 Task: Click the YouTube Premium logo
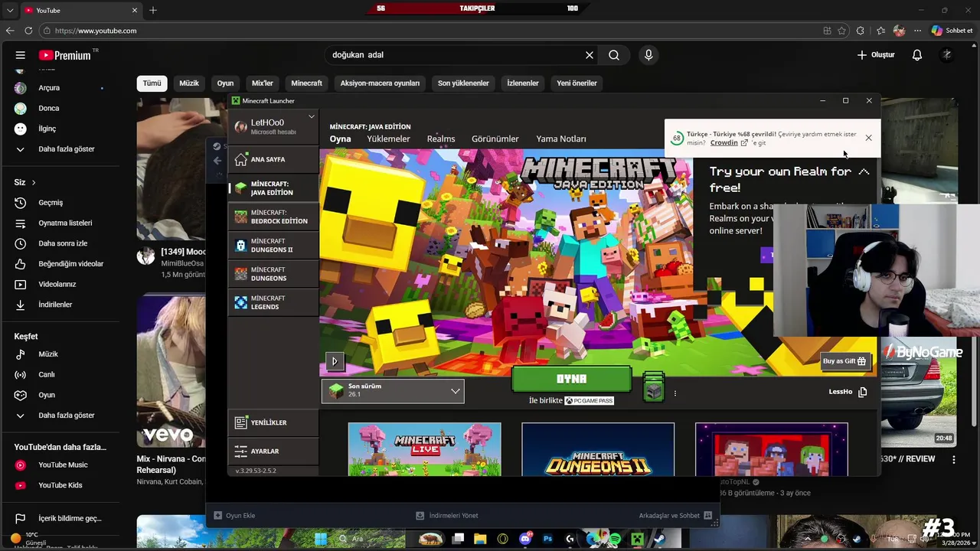tap(65, 55)
